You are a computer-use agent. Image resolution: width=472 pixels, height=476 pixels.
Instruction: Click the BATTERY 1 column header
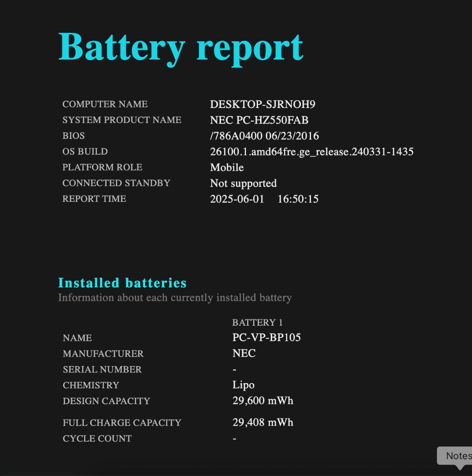pyautogui.click(x=257, y=322)
